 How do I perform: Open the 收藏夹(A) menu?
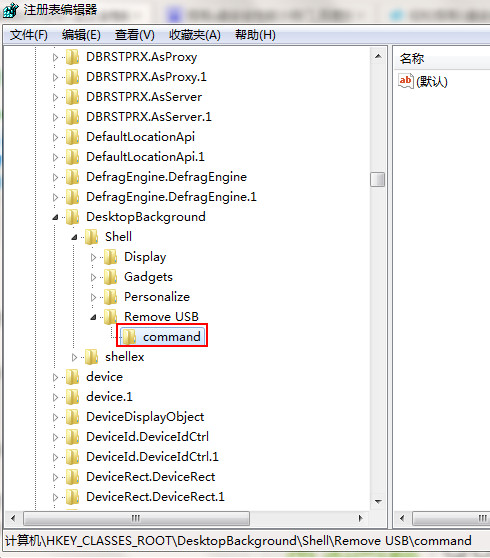tap(195, 35)
